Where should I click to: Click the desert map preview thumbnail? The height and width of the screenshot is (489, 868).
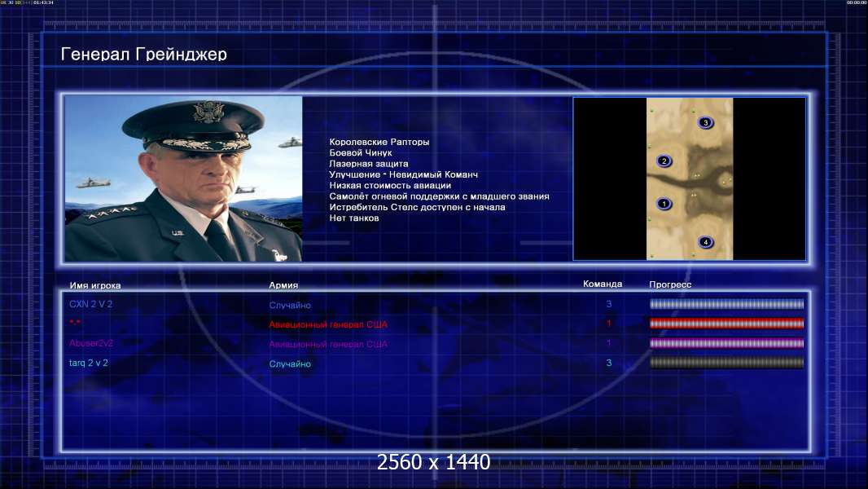coord(690,178)
